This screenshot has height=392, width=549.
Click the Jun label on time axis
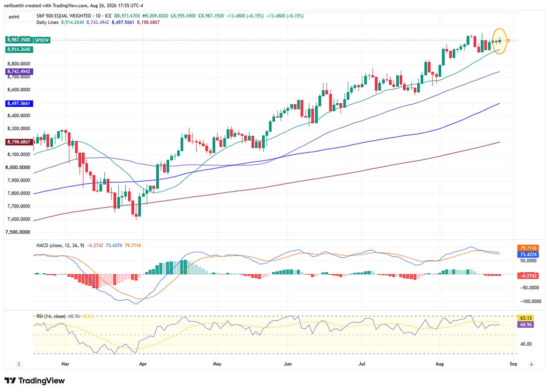point(288,364)
